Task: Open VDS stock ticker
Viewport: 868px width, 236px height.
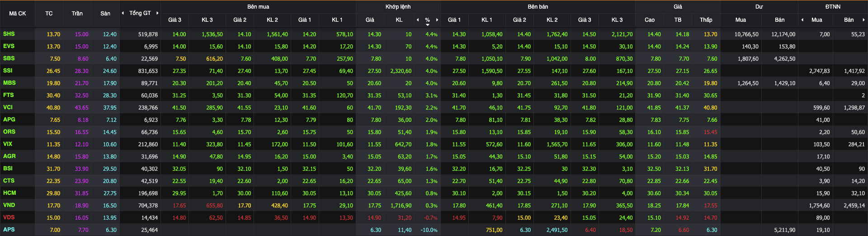Action: tap(9, 217)
